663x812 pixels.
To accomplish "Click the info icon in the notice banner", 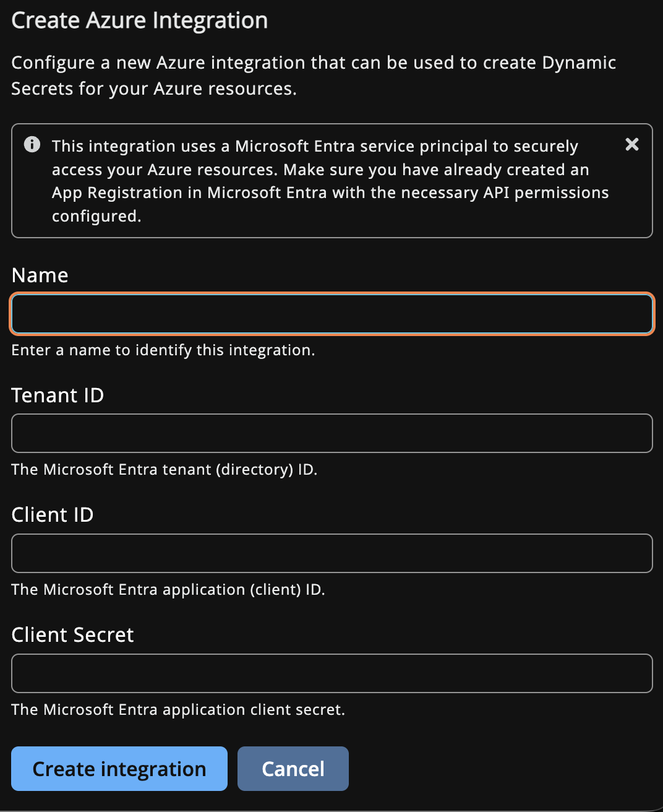I will tap(32, 145).
